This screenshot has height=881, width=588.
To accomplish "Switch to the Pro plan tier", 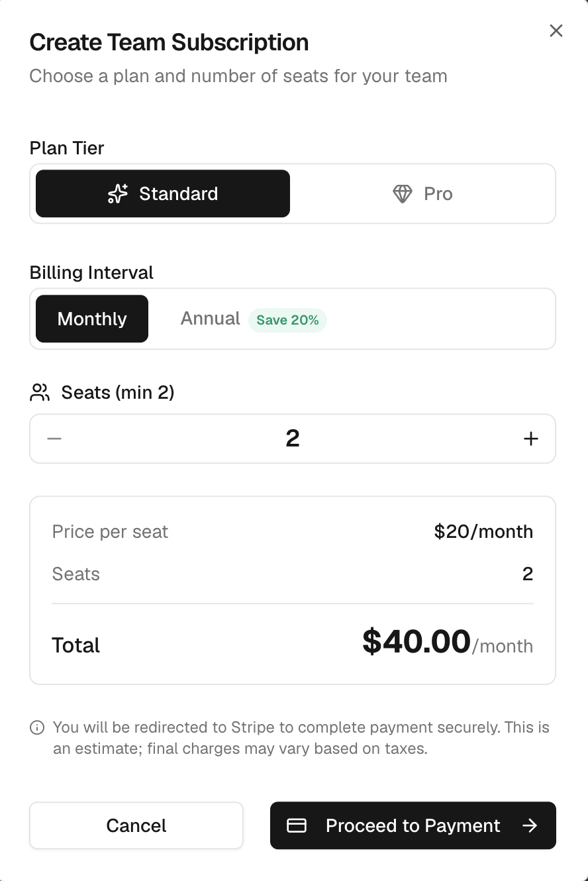I will click(422, 194).
